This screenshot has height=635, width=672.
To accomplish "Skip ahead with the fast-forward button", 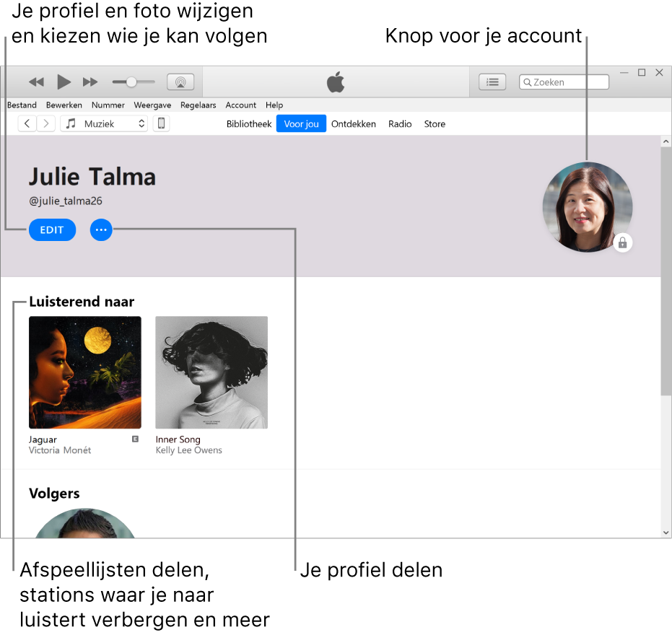I will (x=90, y=82).
